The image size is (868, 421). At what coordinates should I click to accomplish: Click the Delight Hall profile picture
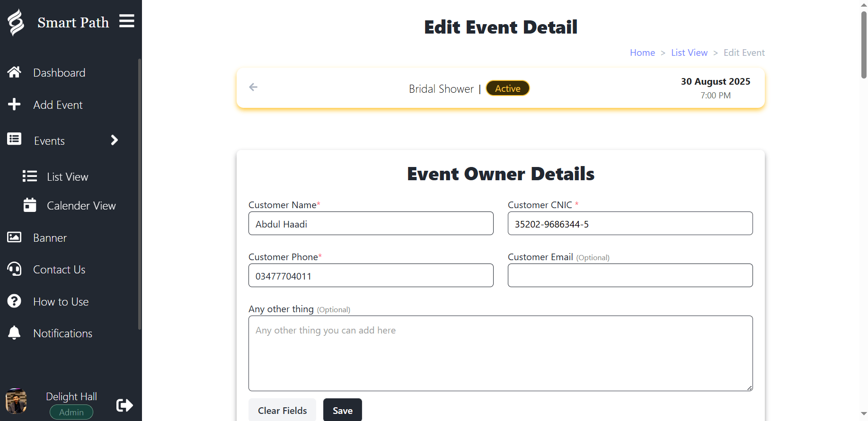16,401
